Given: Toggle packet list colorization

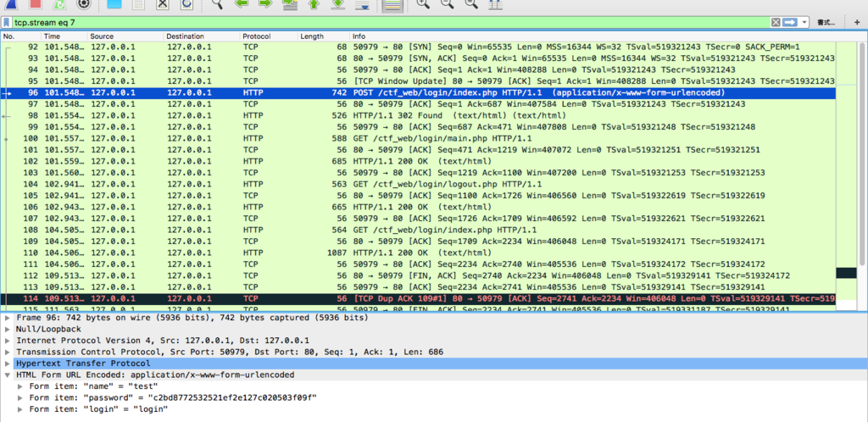Looking at the screenshot, I should point(392,5).
